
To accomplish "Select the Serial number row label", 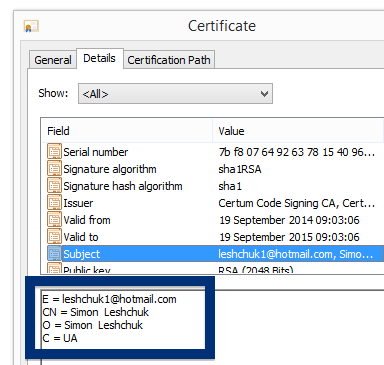I will tap(96, 152).
